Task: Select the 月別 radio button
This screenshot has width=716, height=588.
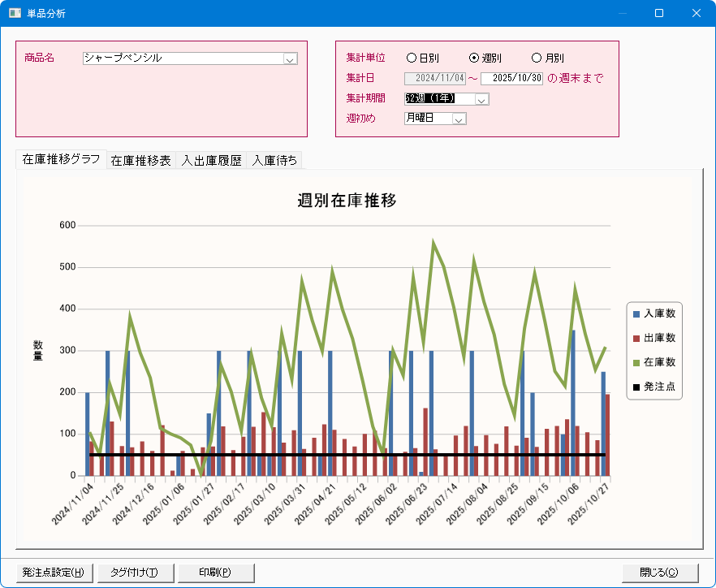Action: click(536, 58)
